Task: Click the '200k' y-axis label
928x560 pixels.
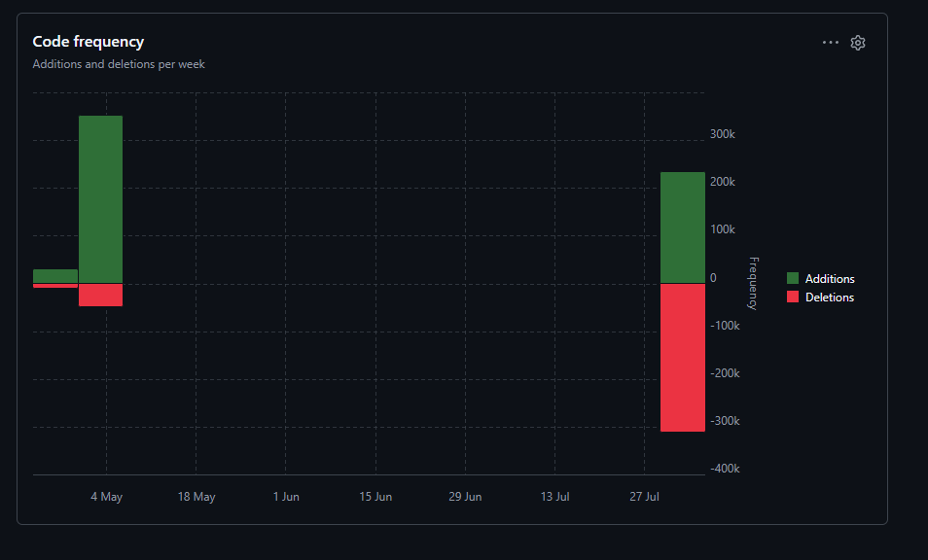Action: (x=723, y=182)
